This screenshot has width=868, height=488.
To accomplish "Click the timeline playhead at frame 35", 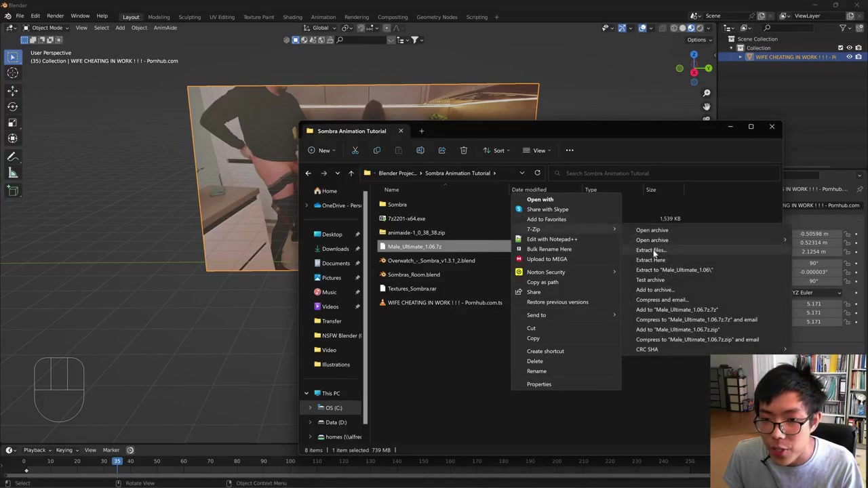I will click(x=117, y=462).
